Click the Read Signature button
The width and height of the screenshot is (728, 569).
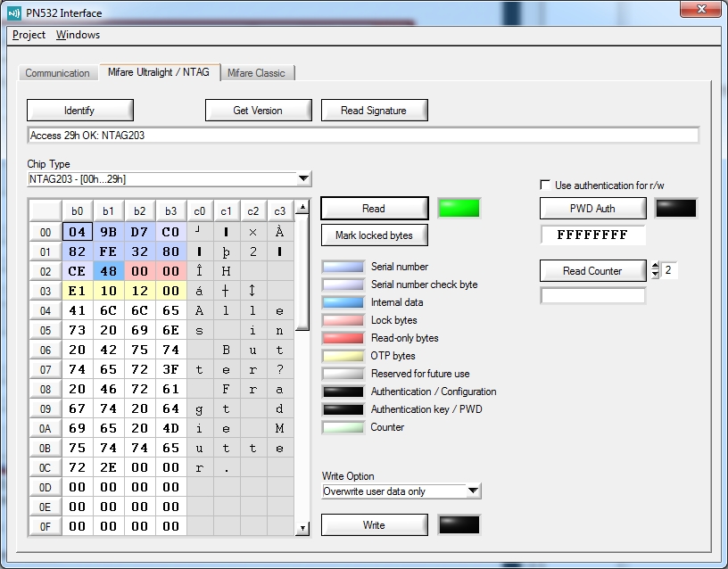click(374, 110)
